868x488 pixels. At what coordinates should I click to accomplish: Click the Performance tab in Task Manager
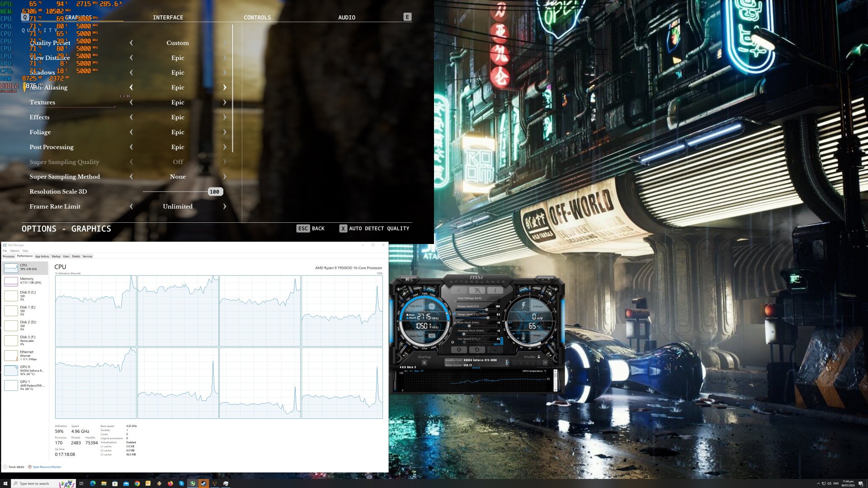pyautogui.click(x=24, y=256)
